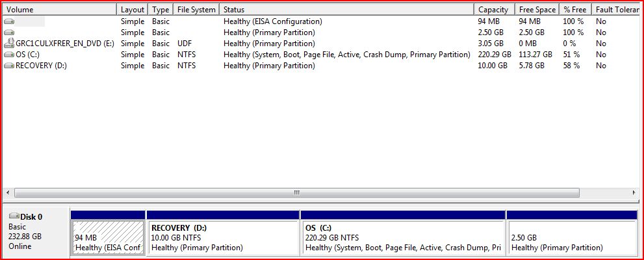Click the UDF file system cell

click(x=185, y=43)
